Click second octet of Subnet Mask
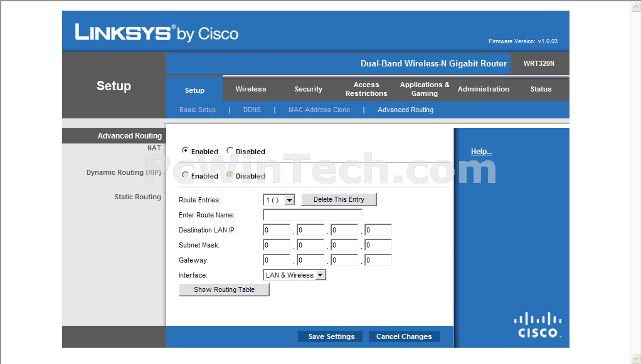The height and width of the screenshot is (364, 641). 310,245
